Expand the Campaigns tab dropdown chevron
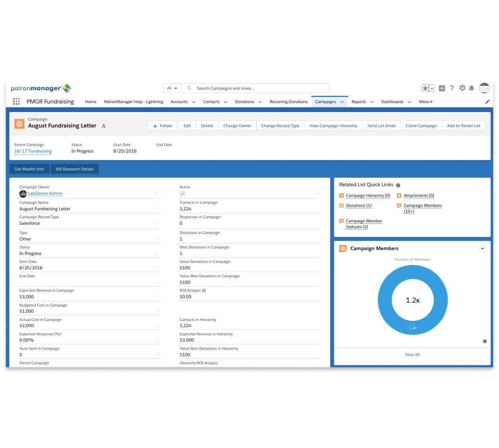The width and height of the screenshot is (499, 448). 342,102
